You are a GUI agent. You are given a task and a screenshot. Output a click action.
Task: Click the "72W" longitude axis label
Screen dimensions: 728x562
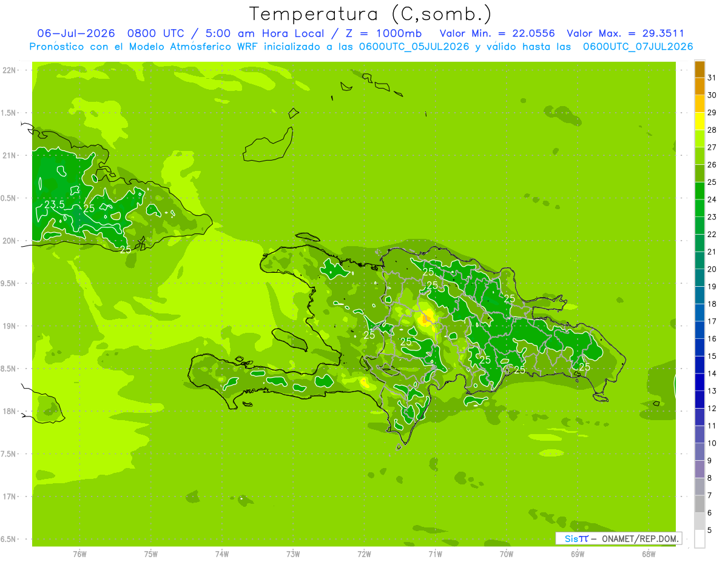(x=364, y=554)
